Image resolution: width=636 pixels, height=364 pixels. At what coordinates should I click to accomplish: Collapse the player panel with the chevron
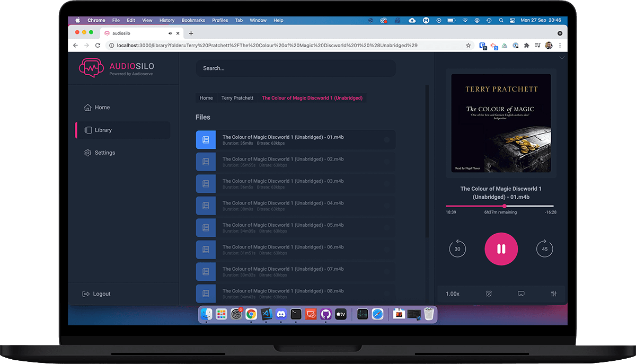(x=562, y=58)
